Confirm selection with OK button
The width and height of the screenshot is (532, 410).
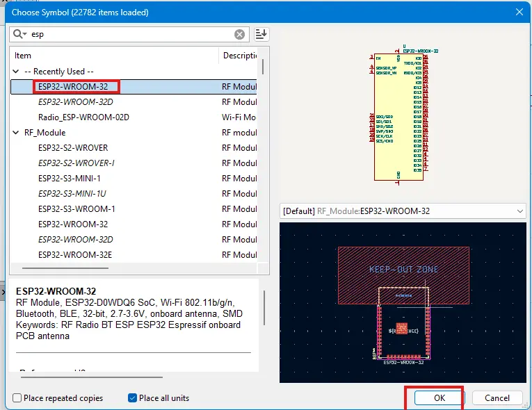tap(440, 397)
